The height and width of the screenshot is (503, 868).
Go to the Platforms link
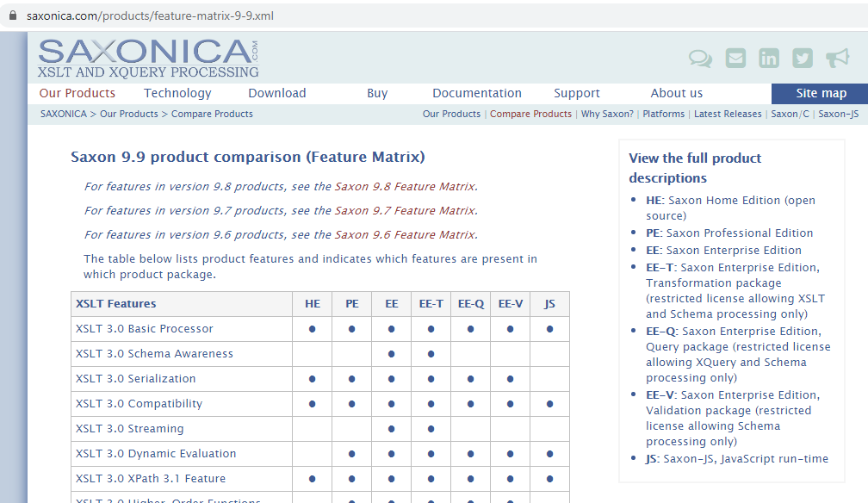pos(664,114)
